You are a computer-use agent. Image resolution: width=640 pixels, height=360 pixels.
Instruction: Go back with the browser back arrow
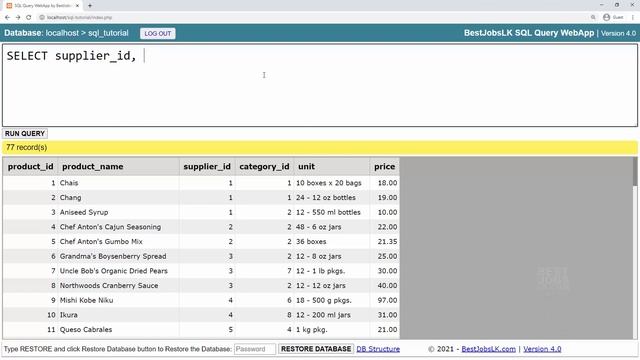tap(7, 17)
